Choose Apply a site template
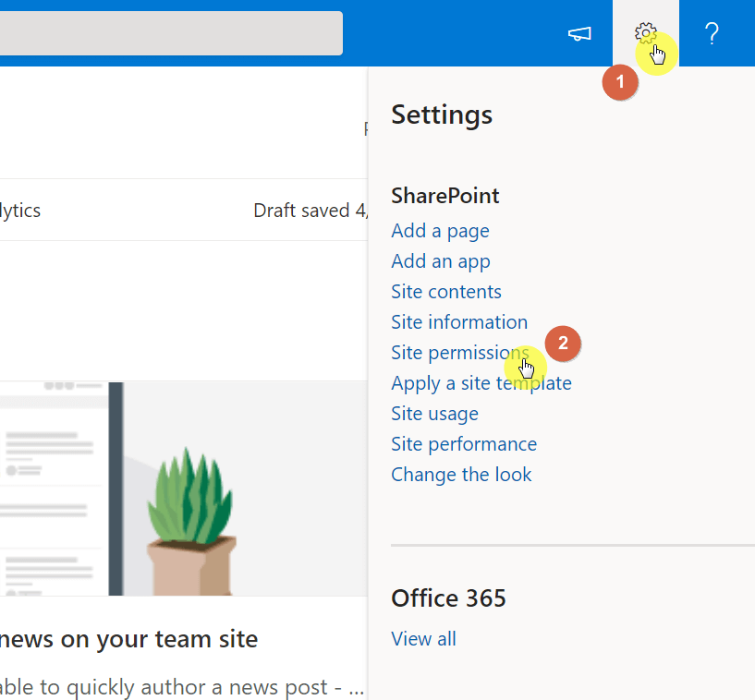 pos(481,383)
